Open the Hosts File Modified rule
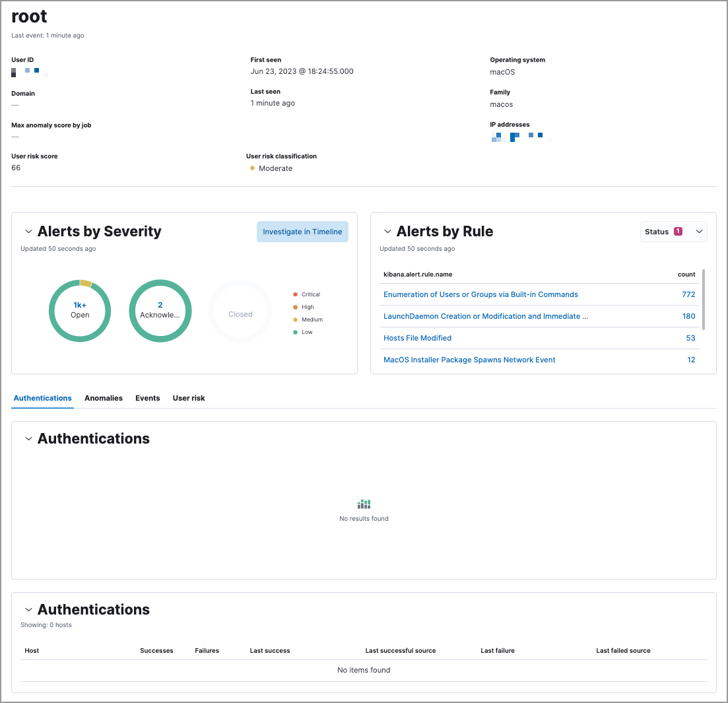This screenshot has height=703, width=728. click(418, 337)
